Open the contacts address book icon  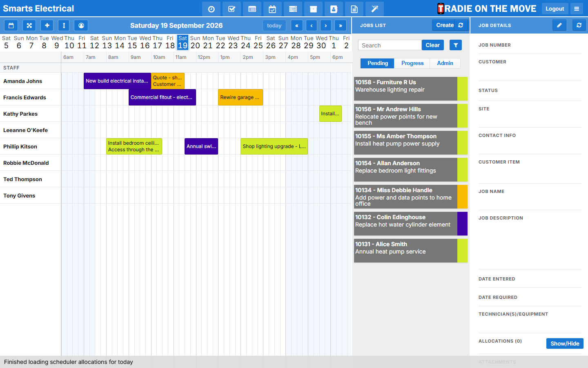click(x=334, y=9)
